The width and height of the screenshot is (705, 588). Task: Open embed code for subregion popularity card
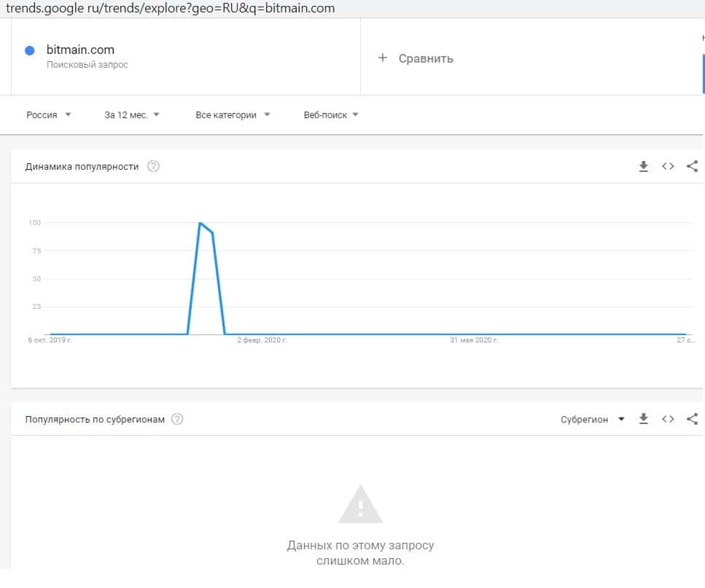[x=668, y=419]
